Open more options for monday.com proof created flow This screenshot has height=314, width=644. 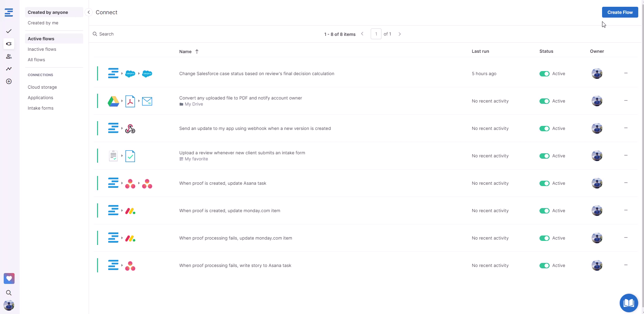(626, 210)
